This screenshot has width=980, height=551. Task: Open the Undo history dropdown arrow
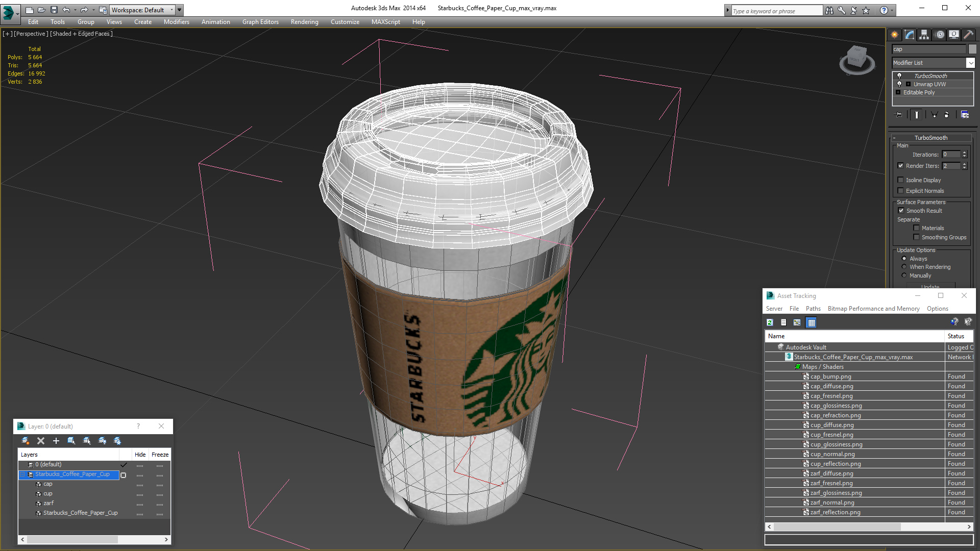76,10
